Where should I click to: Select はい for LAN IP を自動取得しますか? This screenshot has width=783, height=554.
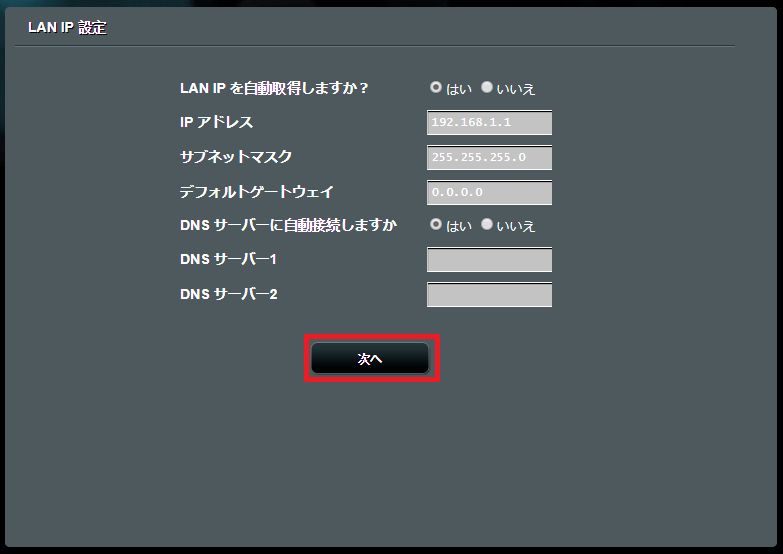pos(436,87)
